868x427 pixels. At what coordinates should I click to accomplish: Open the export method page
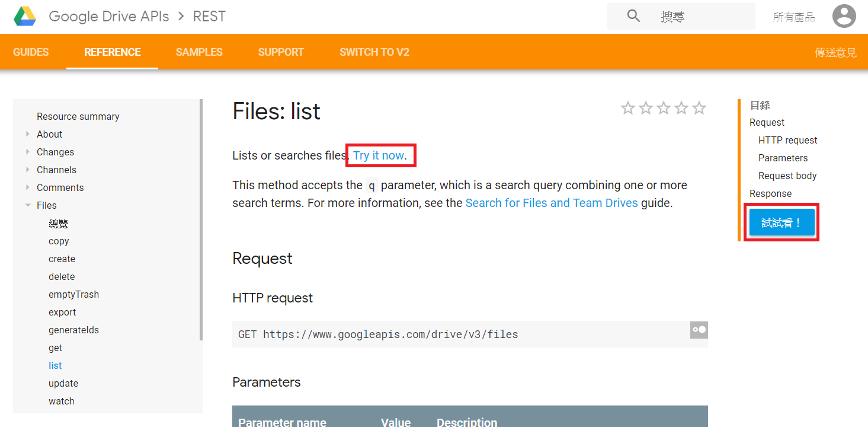point(62,312)
